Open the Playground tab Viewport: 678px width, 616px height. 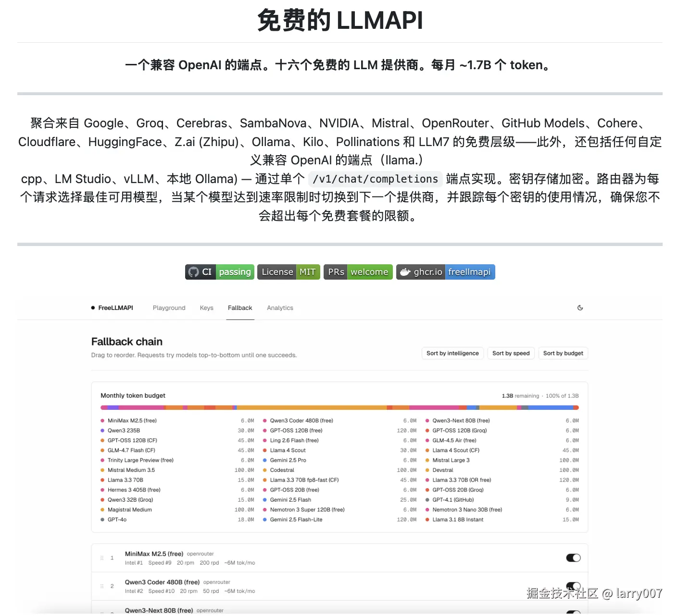pyautogui.click(x=169, y=308)
